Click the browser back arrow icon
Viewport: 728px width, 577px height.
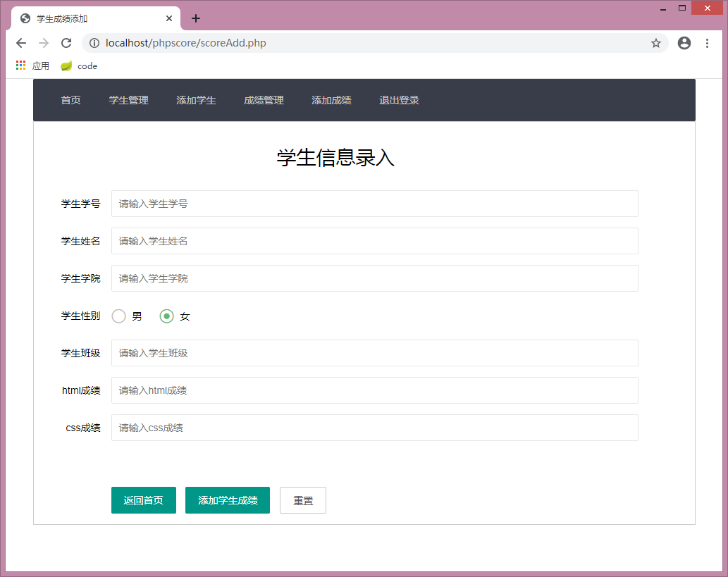(20, 43)
